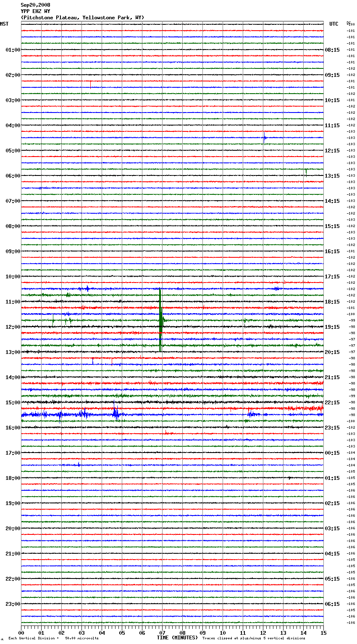Click the 21:15 UTC time label
This screenshot has height=644, width=357.
pos(332,377)
